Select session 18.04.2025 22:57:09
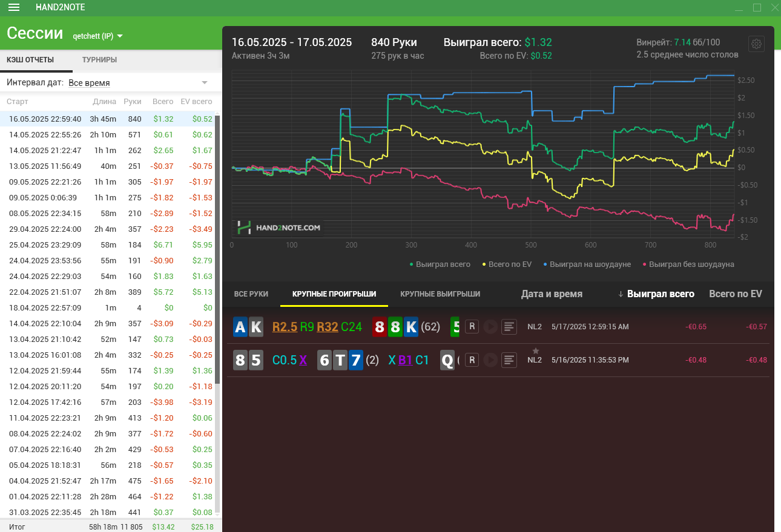 point(107,308)
